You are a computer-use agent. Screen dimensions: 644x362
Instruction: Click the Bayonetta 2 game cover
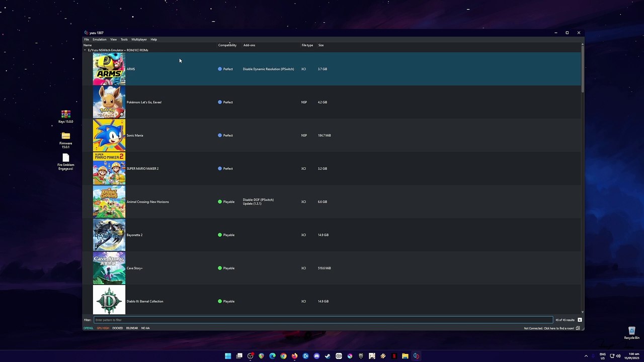[109, 235]
